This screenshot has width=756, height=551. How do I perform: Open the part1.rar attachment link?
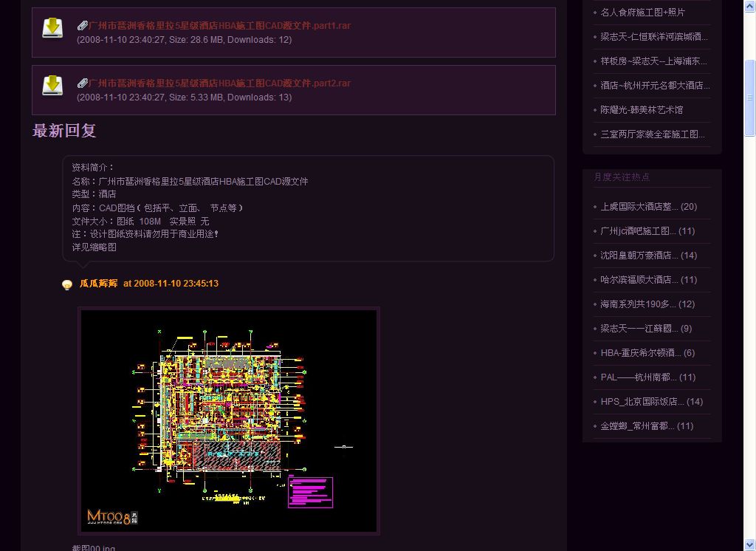[x=219, y=26]
